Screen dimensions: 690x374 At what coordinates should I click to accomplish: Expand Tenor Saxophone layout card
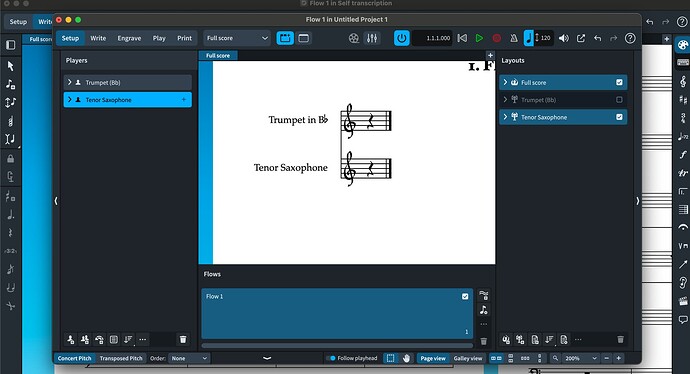505,117
